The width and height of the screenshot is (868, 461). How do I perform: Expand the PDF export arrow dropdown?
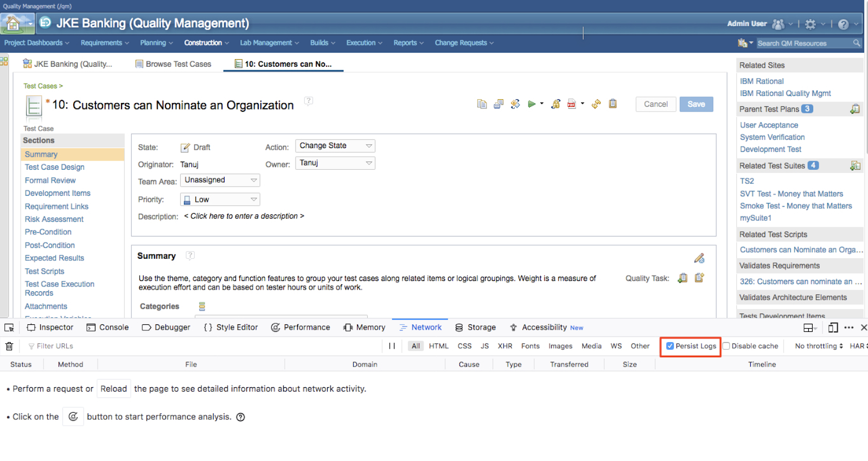(583, 104)
